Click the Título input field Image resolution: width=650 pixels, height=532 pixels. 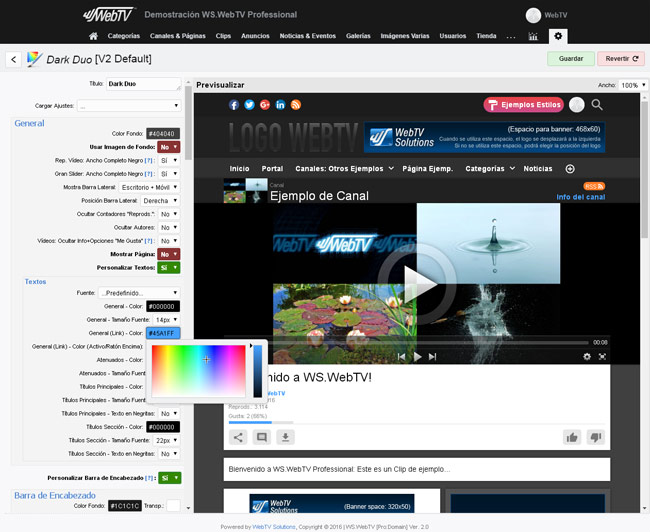[x=143, y=84]
